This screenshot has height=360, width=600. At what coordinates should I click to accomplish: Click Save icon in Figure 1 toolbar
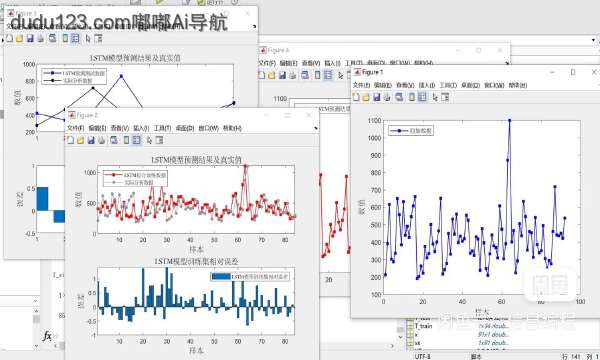(377, 97)
